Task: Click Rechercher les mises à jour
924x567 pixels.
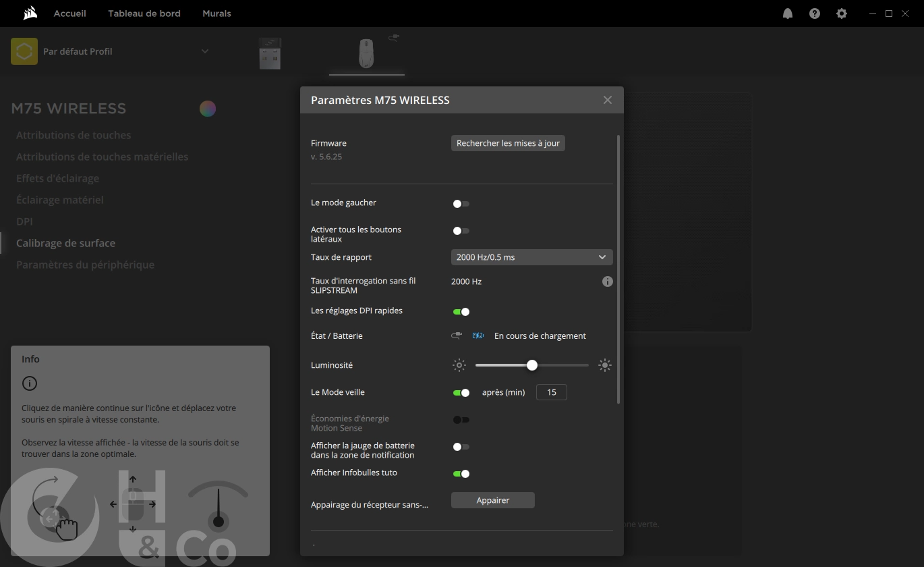Action: [x=508, y=143]
